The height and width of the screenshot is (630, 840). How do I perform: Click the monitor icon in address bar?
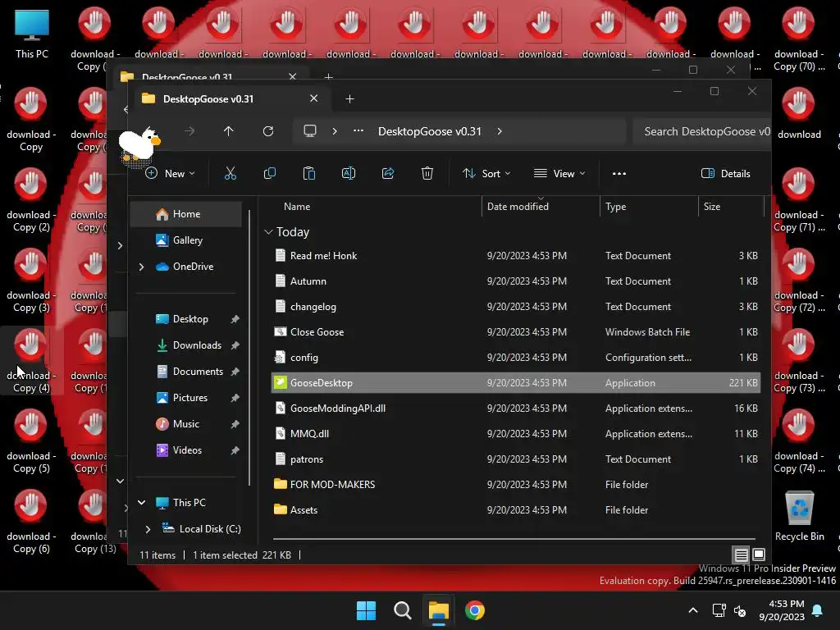coord(309,131)
